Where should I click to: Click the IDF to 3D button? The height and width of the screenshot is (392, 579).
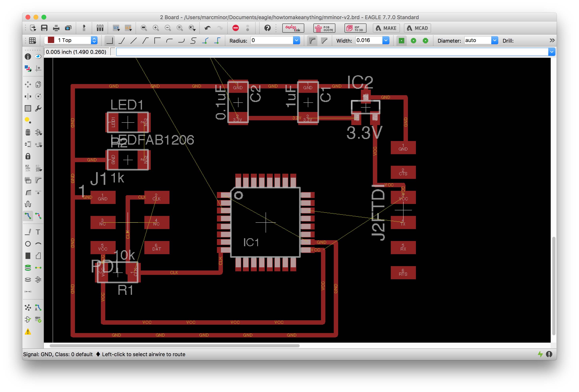(355, 28)
